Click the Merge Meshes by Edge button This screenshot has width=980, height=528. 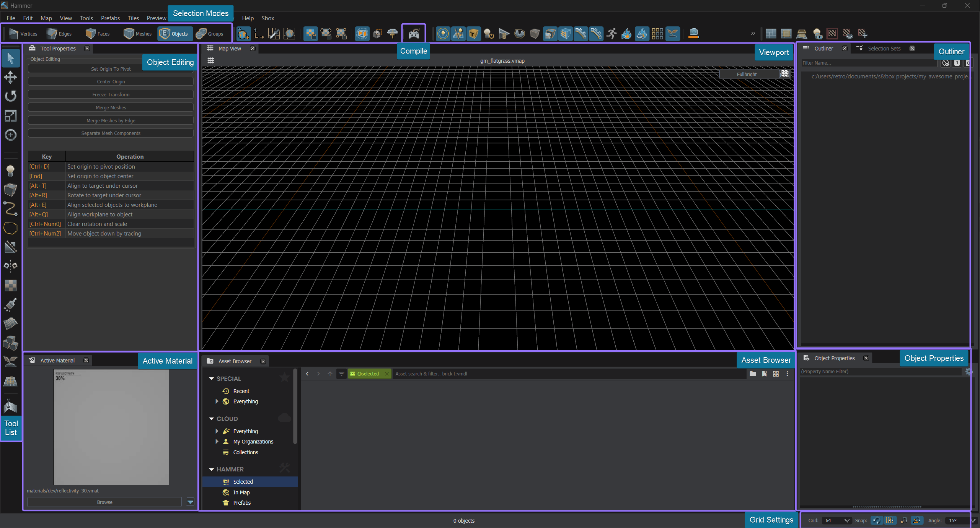coord(111,120)
